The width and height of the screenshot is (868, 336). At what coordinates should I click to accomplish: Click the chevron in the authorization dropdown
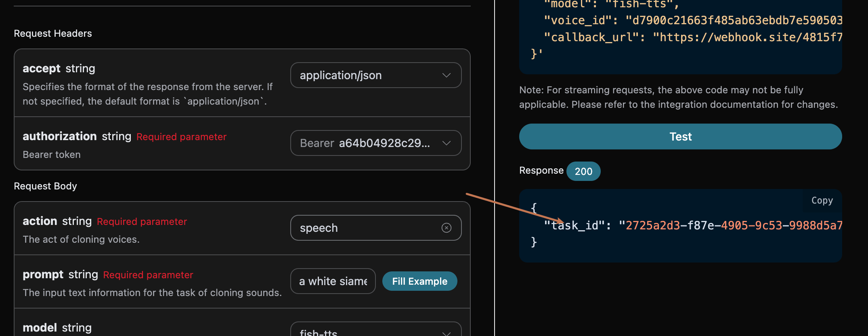(x=446, y=143)
